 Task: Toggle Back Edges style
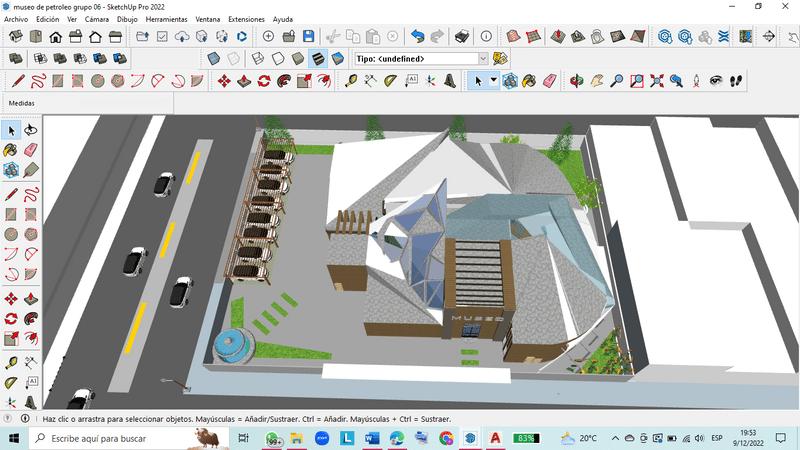point(233,58)
